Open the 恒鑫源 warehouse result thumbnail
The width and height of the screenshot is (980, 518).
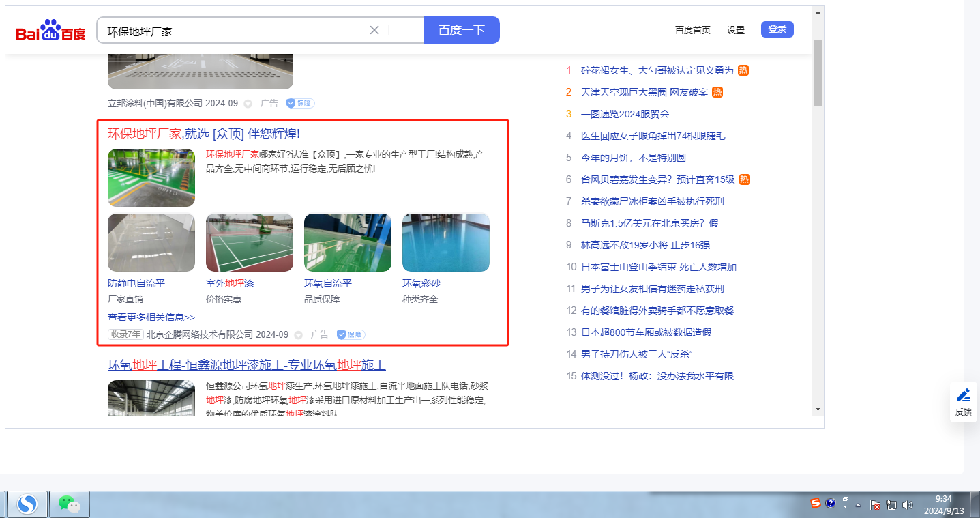tap(151, 398)
